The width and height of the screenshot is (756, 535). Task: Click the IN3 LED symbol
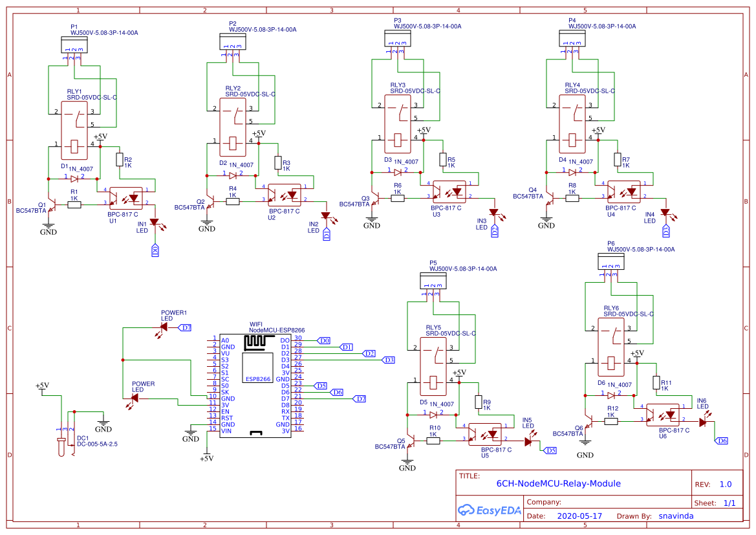[x=495, y=212]
